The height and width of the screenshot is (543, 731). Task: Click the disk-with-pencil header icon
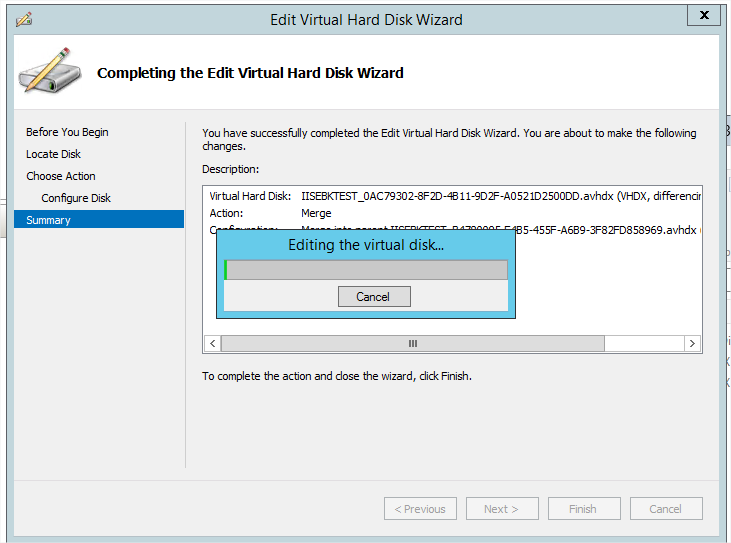46,72
